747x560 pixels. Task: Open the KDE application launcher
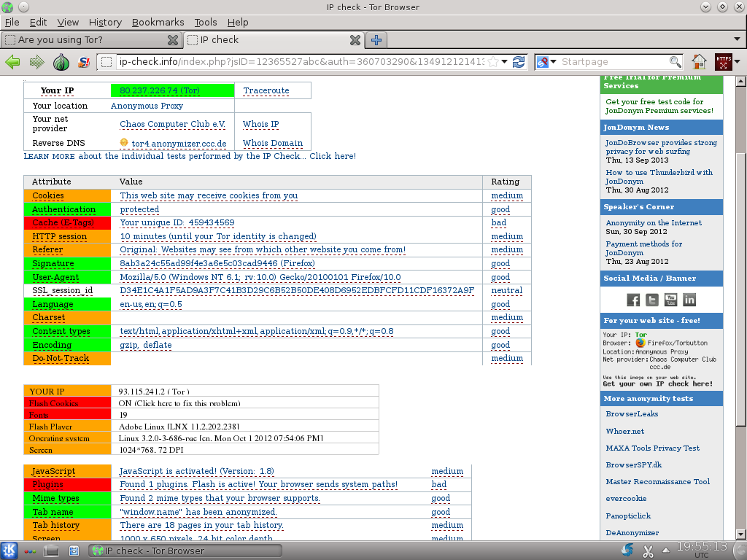(x=9, y=550)
